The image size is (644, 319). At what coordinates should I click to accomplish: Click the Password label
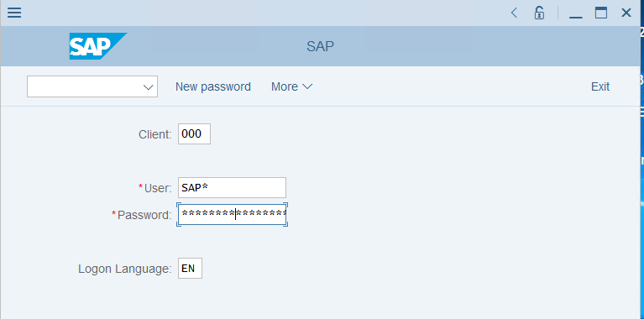144,215
